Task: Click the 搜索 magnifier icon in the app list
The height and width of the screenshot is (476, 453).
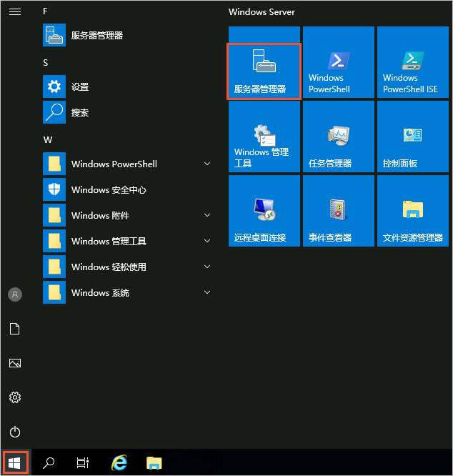Action: pos(54,112)
